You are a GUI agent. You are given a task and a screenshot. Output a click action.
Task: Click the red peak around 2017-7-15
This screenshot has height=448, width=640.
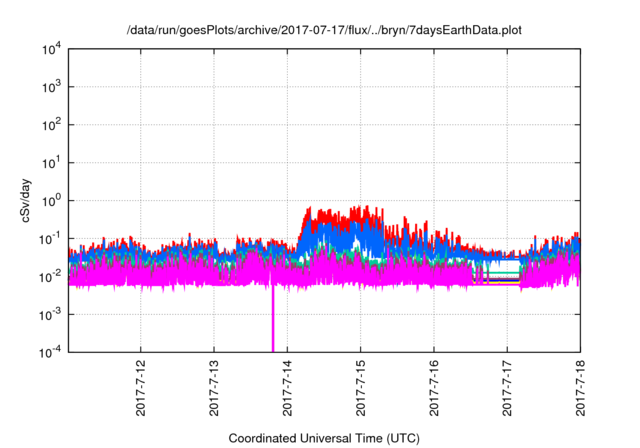tap(359, 213)
